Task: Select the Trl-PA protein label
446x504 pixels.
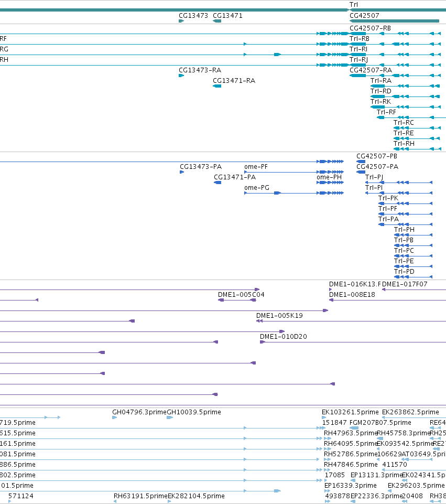Action: 388,219
